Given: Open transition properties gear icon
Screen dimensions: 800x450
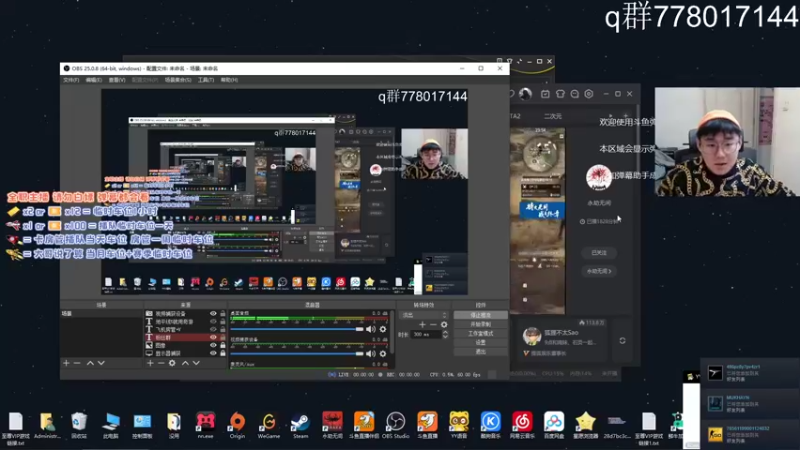Looking at the screenshot, I should [x=444, y=324].
